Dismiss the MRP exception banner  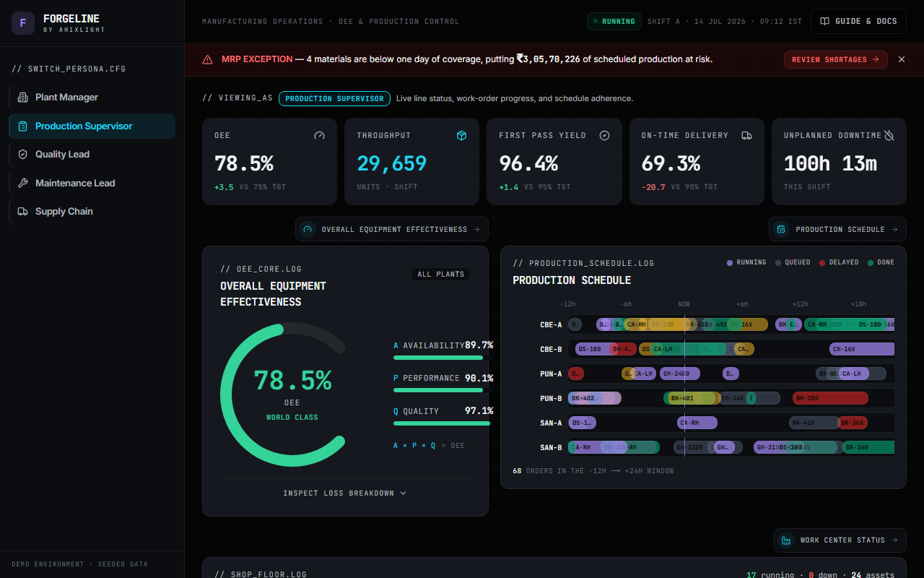click(x=901, y=59)
